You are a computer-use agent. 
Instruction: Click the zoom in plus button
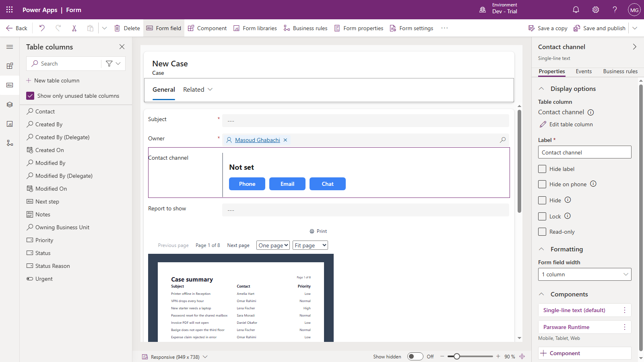click(x=498, y=356)
